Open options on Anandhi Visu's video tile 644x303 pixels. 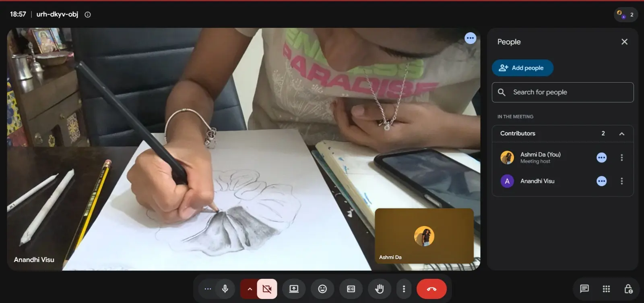tap(470, 38)
